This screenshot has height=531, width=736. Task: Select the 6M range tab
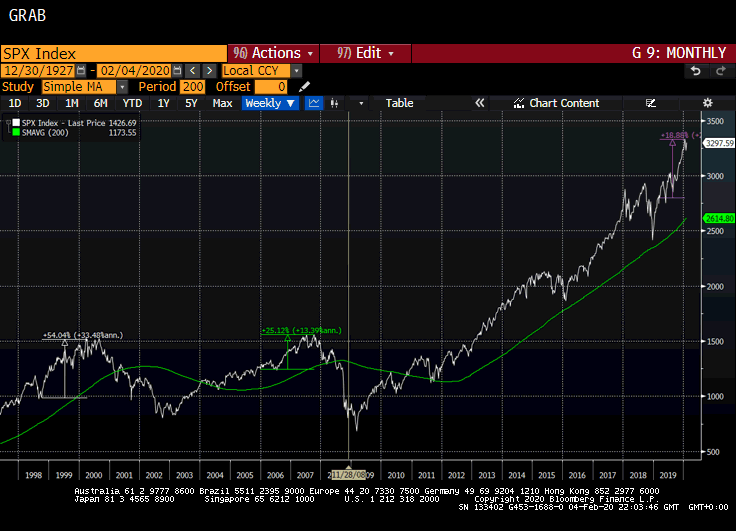tap(100, 103)
